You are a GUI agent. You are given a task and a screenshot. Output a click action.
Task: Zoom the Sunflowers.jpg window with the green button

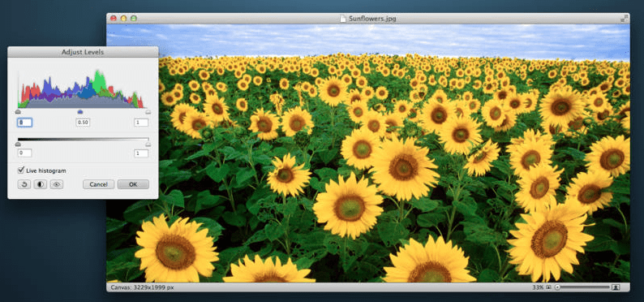pos(133,19)
